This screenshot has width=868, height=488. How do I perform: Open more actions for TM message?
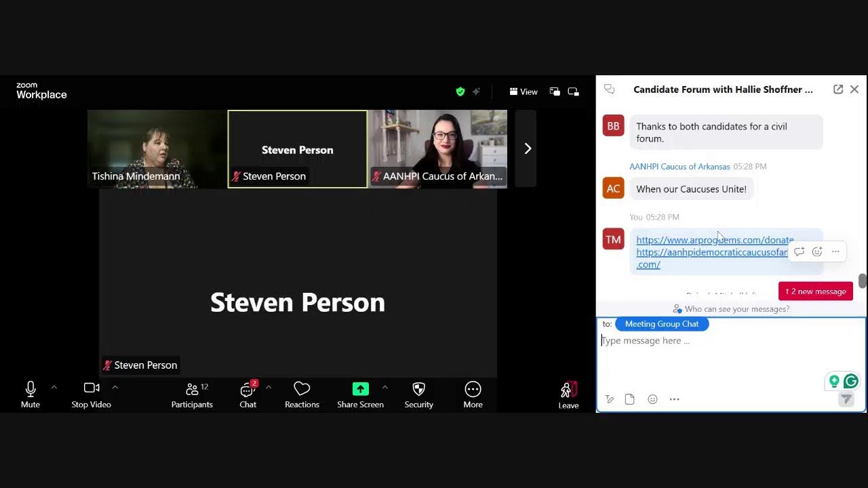[835, 251]
